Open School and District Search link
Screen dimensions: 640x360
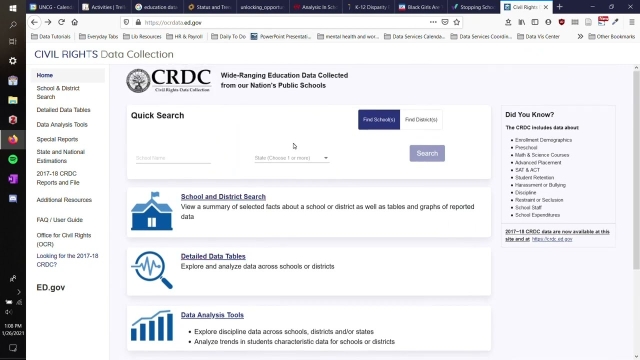click(223, 197)
